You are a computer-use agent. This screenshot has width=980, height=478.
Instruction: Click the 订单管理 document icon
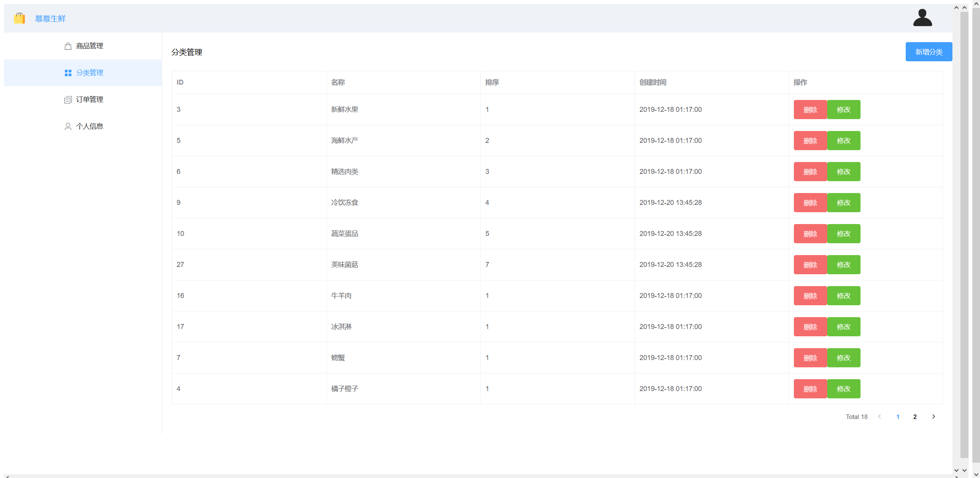[68, 100]
